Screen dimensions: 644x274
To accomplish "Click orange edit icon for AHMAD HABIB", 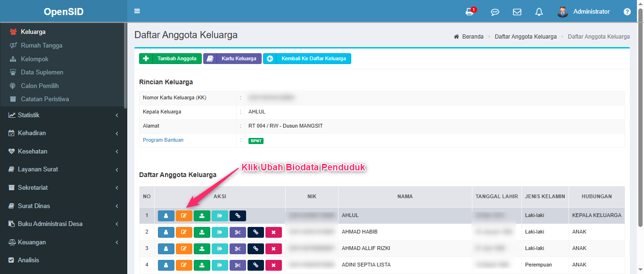I will [x=184, y=232].
